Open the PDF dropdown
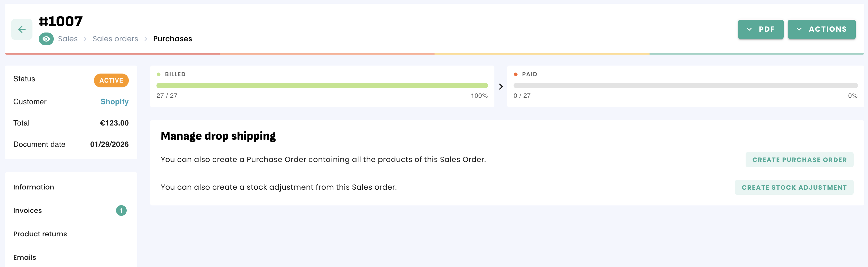The width and height of the screenshot is (868, 267). click(760, 29)
